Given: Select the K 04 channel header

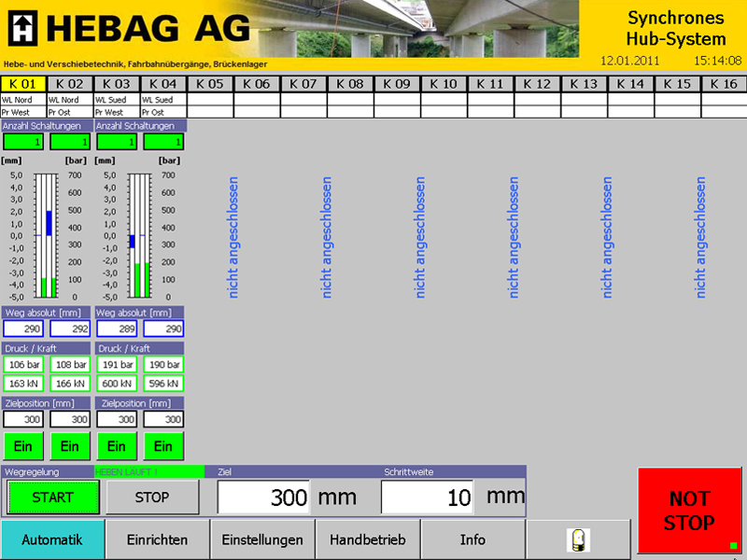Looking at the screenshot, I should (162, 84).
